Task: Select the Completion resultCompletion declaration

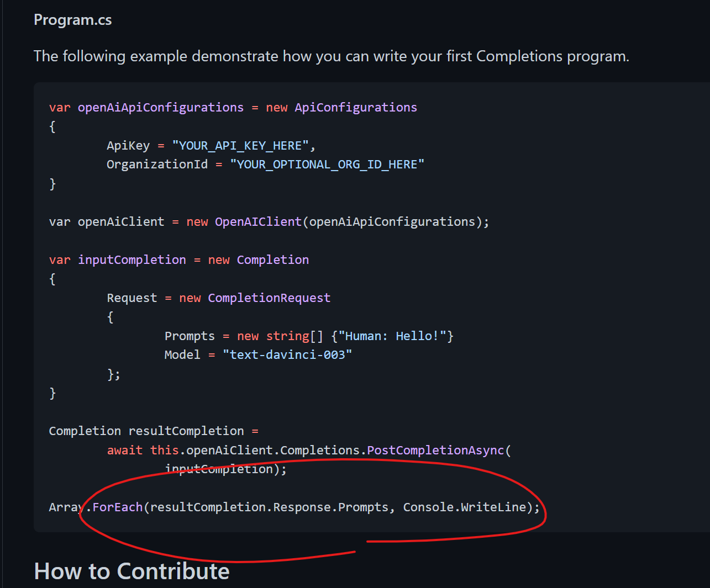Action: 146,431
